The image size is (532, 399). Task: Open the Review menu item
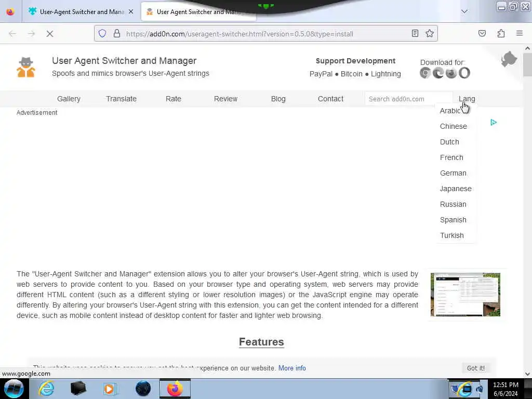(225, 99)
